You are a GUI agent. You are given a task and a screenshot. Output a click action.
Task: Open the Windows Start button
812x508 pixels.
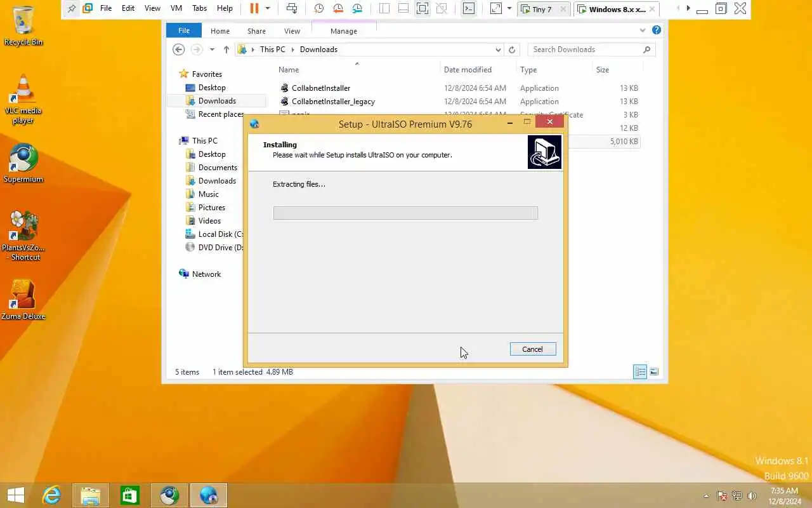click(15, 495)
